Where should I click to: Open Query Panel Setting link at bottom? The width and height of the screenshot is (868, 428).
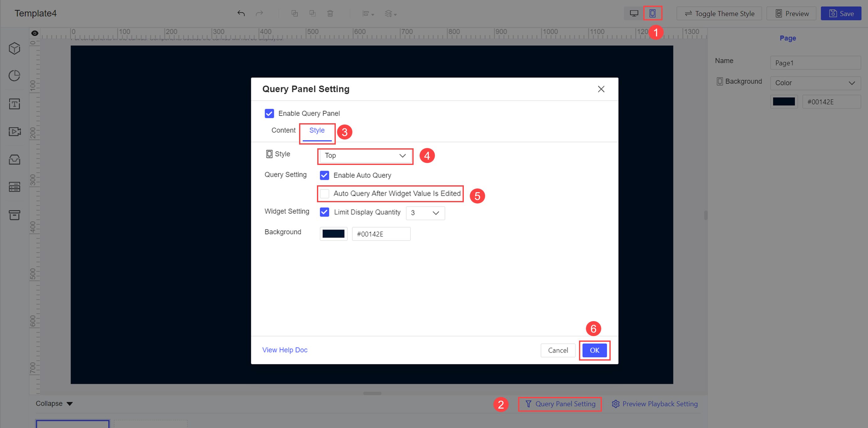(x=560, y=404)
